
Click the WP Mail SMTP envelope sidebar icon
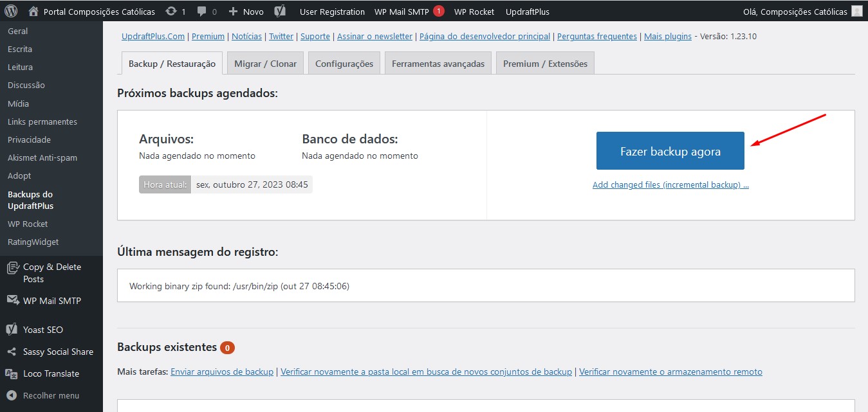point(13,300)
